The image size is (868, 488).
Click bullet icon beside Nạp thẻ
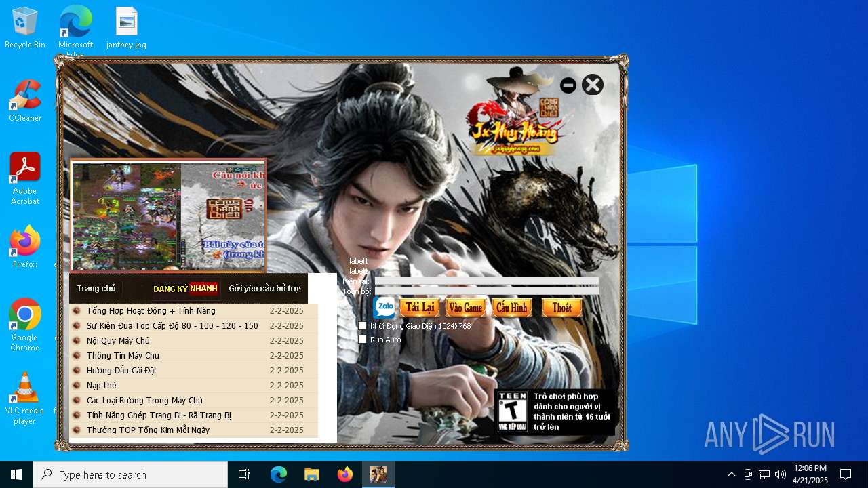tap(77, 386)
